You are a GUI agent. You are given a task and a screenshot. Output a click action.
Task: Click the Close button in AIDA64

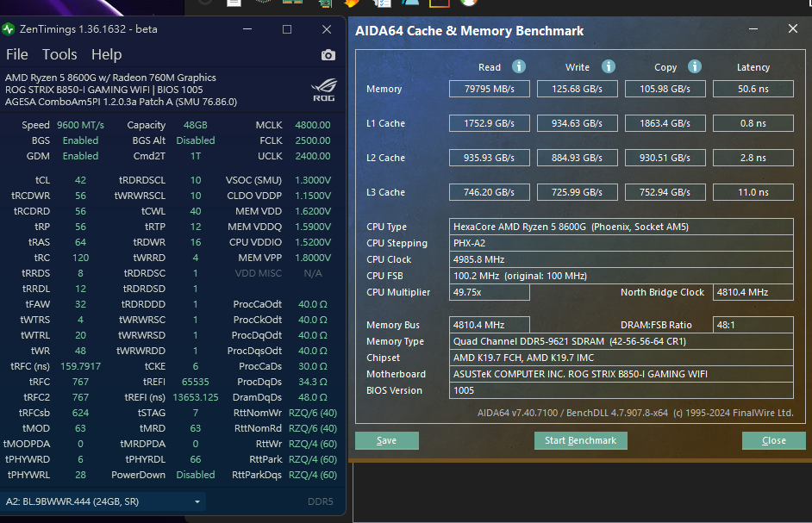tap(774, 440)
